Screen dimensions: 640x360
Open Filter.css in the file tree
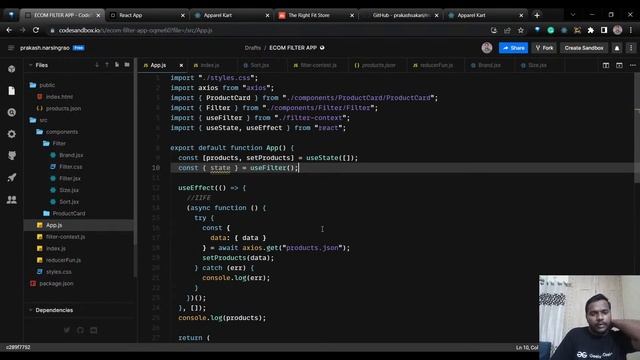[71, 167]
